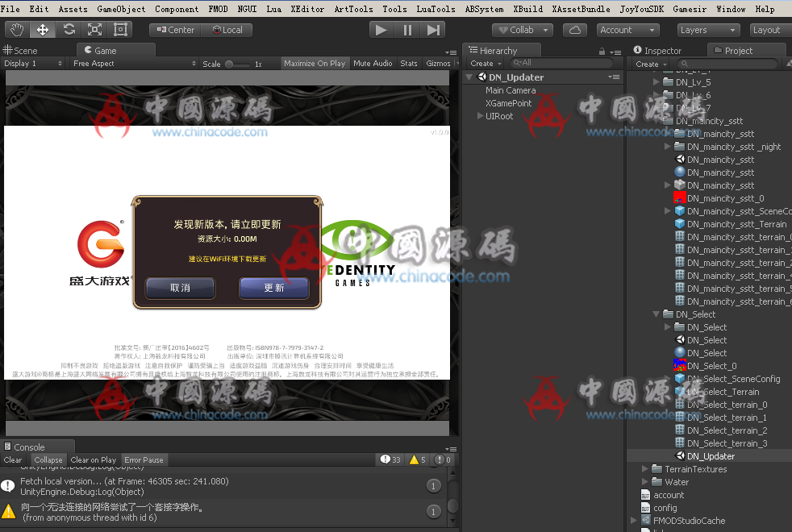The height and width of the screenshot is (532, 792).
Task: Click the Game view Scale slider
Action: pos(236,64)
